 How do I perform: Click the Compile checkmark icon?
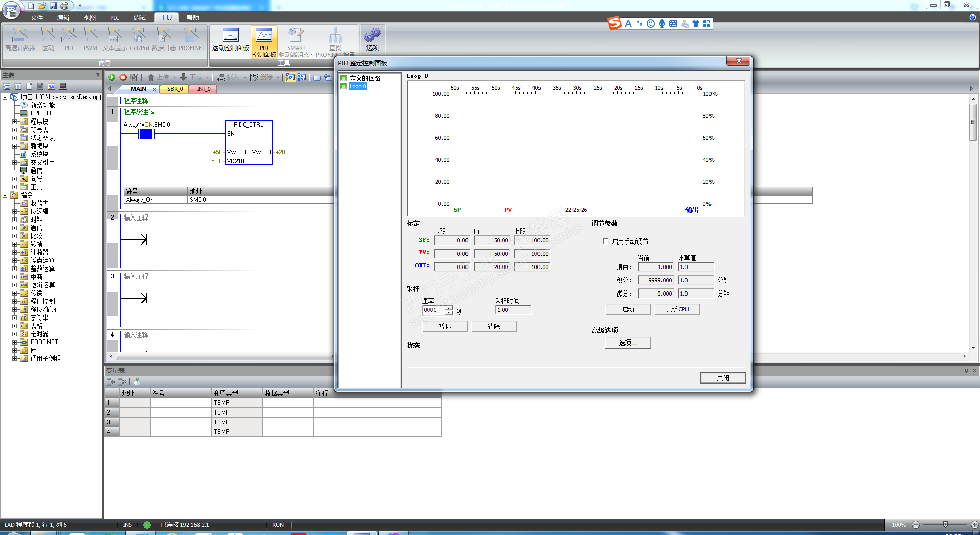tap(134, 77)
